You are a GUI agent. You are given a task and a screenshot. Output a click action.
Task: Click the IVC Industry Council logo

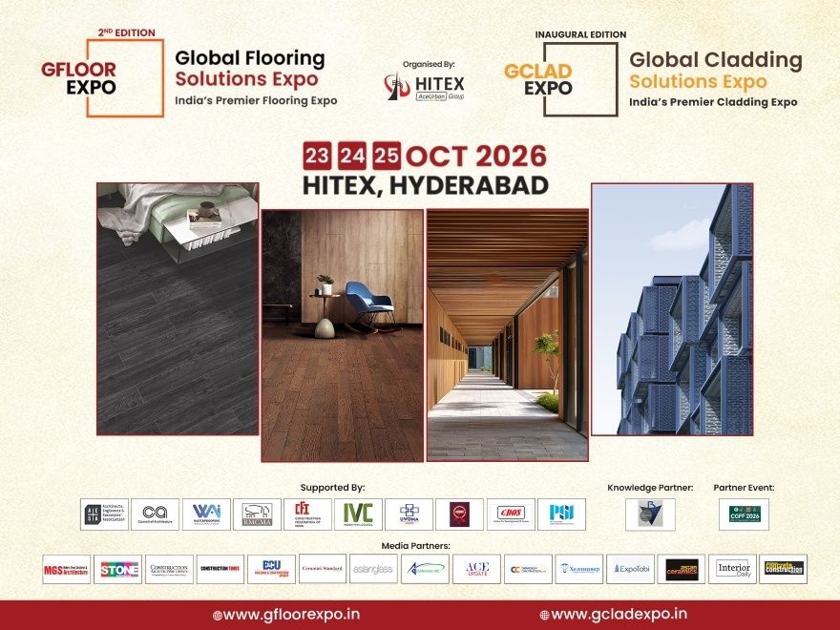[358, 514]
